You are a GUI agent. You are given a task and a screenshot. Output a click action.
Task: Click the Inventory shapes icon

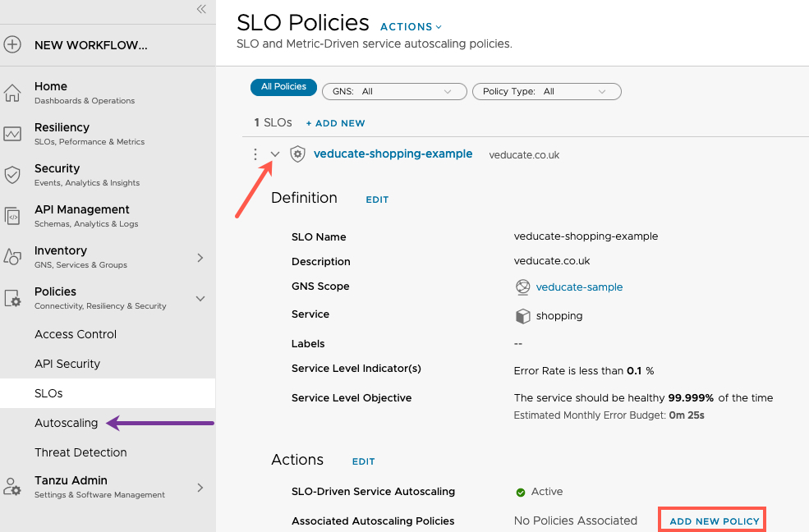click(12, 257)
